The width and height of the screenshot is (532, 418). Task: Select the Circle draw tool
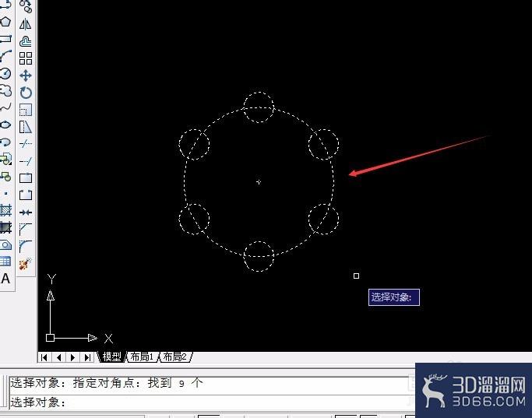pyautogui.click(x=5, y=74)
